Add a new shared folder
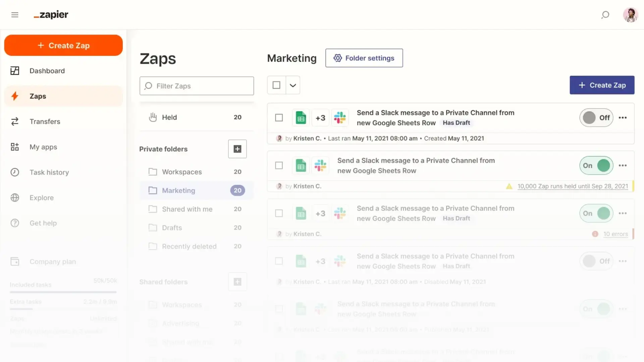 237,282
